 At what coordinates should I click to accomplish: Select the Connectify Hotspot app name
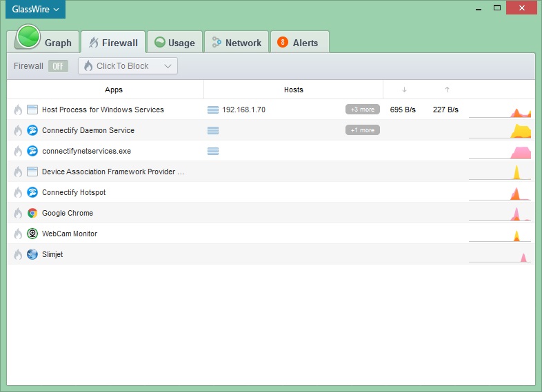[74, 192]
